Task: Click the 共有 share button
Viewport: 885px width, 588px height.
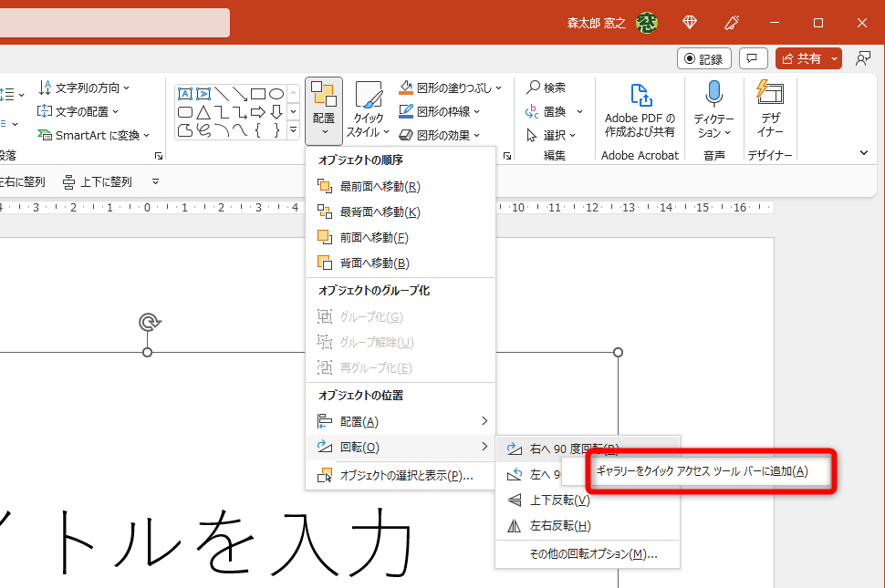Action: point(801,58)
